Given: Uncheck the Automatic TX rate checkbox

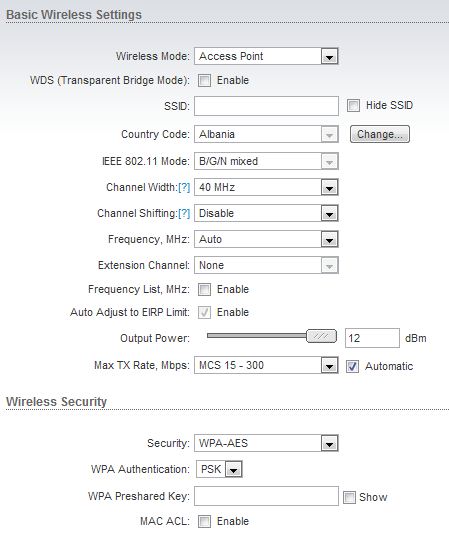Looking at the screenshot, I should (352, 366).
